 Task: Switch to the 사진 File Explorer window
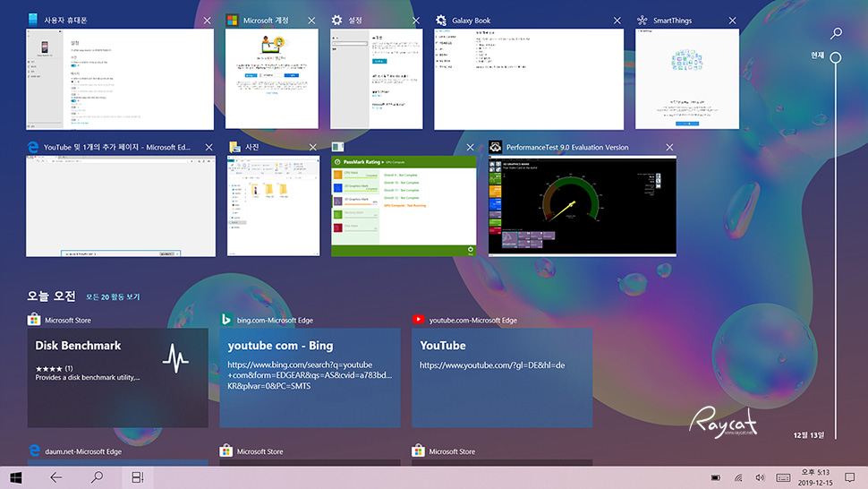coord(274,206)
